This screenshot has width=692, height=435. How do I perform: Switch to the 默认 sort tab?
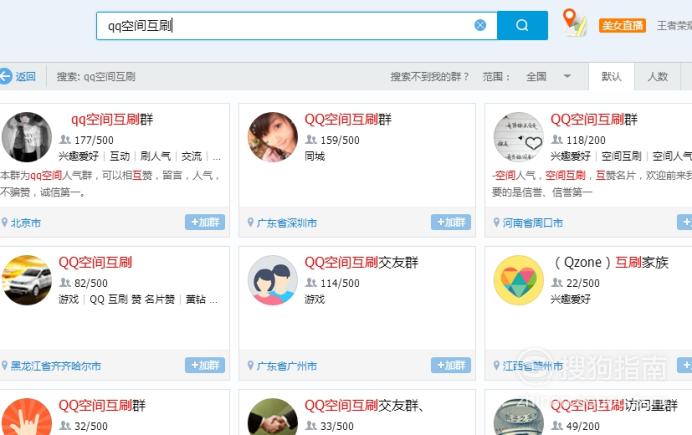point(611,77)
